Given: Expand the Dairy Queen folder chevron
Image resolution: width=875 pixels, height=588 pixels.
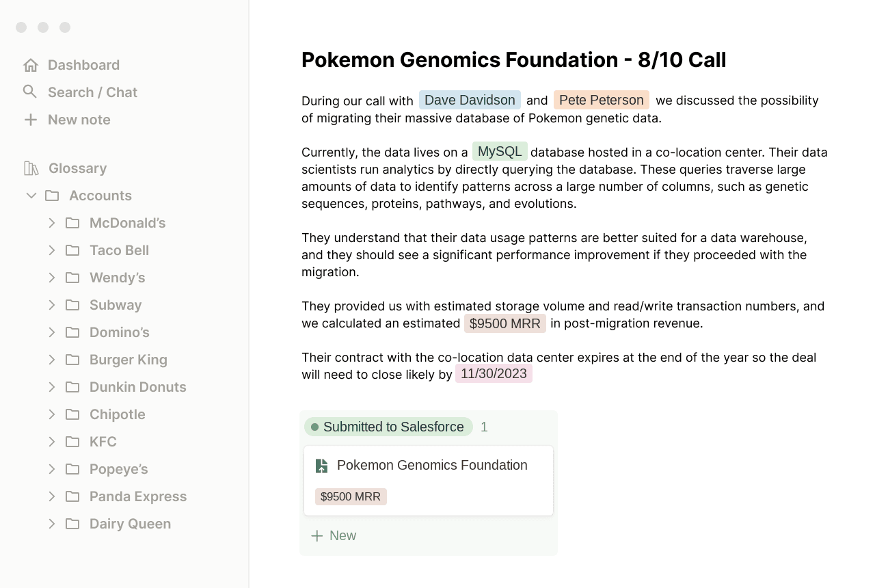Looking at the screenshot, I should pyautogui.click(x=52, y=524).
